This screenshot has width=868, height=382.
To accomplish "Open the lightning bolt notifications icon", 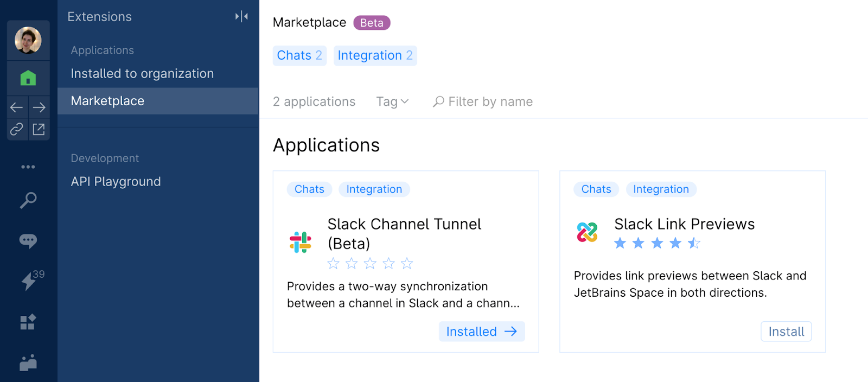I will (x=28, y=281).
